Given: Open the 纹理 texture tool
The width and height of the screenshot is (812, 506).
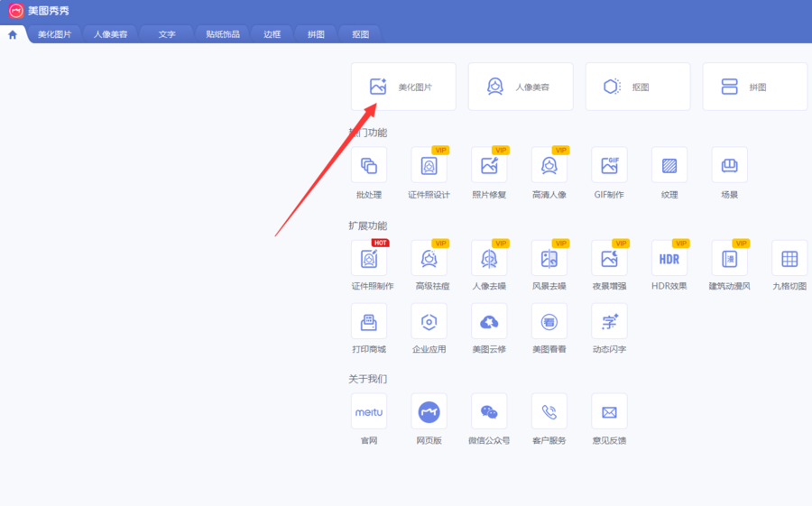Looking at the screenshot, I should tap(669, 165).
